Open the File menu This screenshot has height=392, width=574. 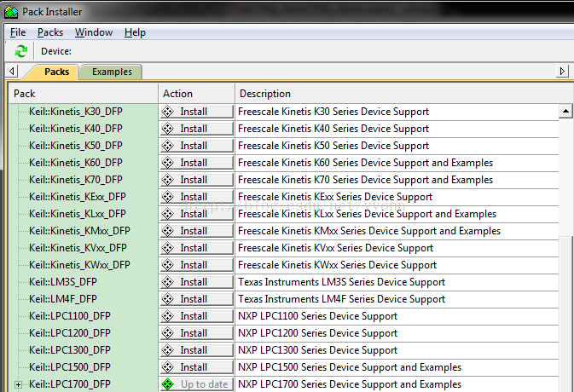(18, 32)
